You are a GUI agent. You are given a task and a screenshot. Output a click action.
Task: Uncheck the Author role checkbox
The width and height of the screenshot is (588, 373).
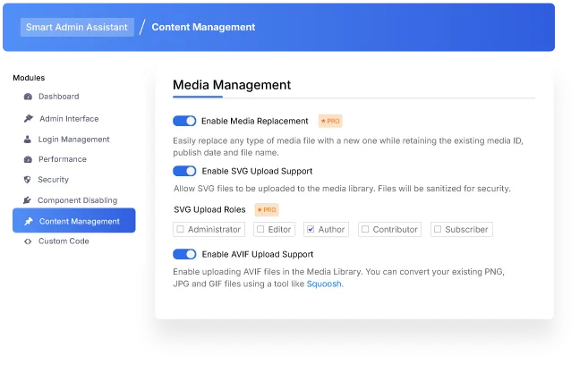310,230
